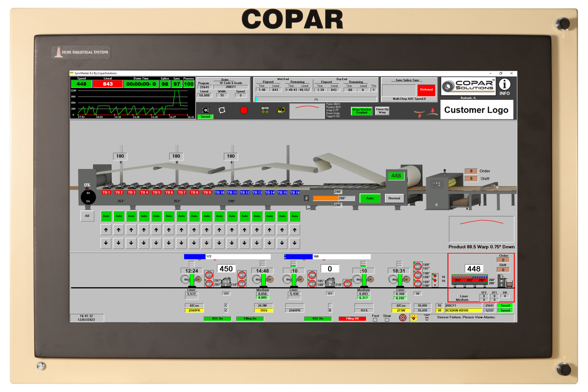Click the forklift roll-transport icon

281,110
